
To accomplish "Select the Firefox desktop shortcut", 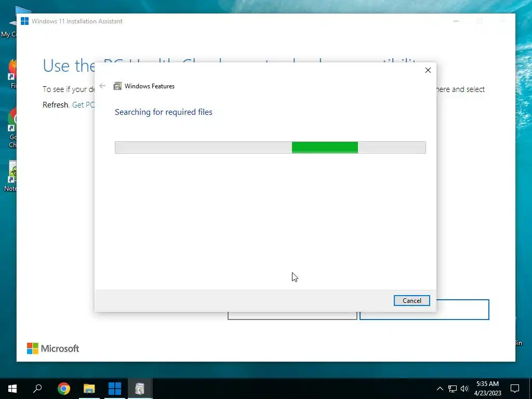I will pyautogui.click(x=12, y=73).
